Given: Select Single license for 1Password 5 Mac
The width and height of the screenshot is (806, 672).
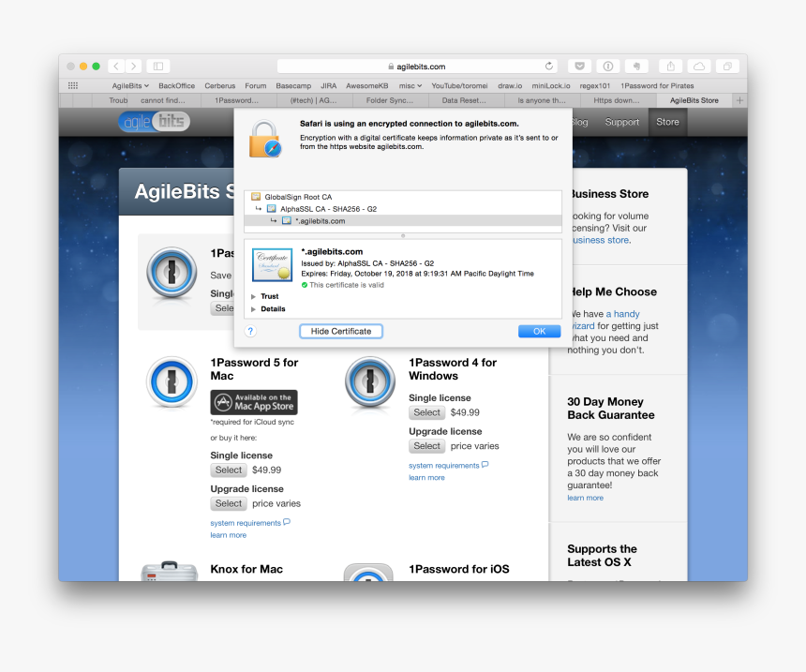Looking at the screenshot, I should click(x=229, y=470).
